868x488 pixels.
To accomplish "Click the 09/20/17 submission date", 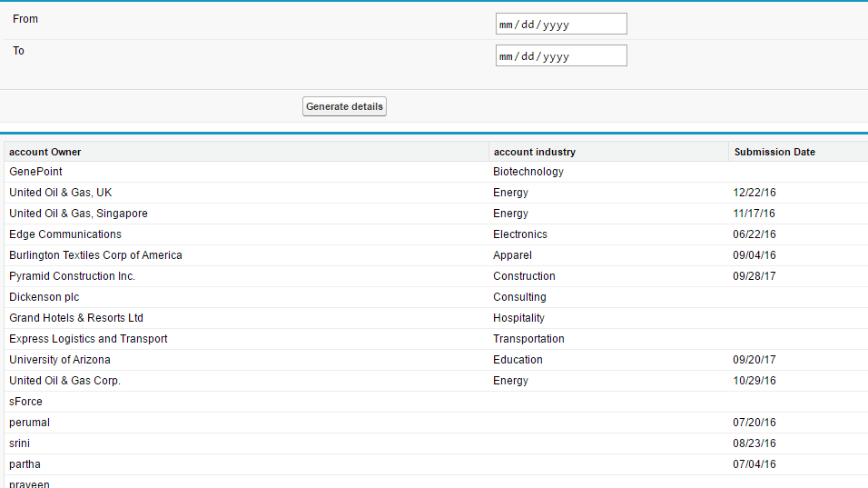I will [754, 360].
